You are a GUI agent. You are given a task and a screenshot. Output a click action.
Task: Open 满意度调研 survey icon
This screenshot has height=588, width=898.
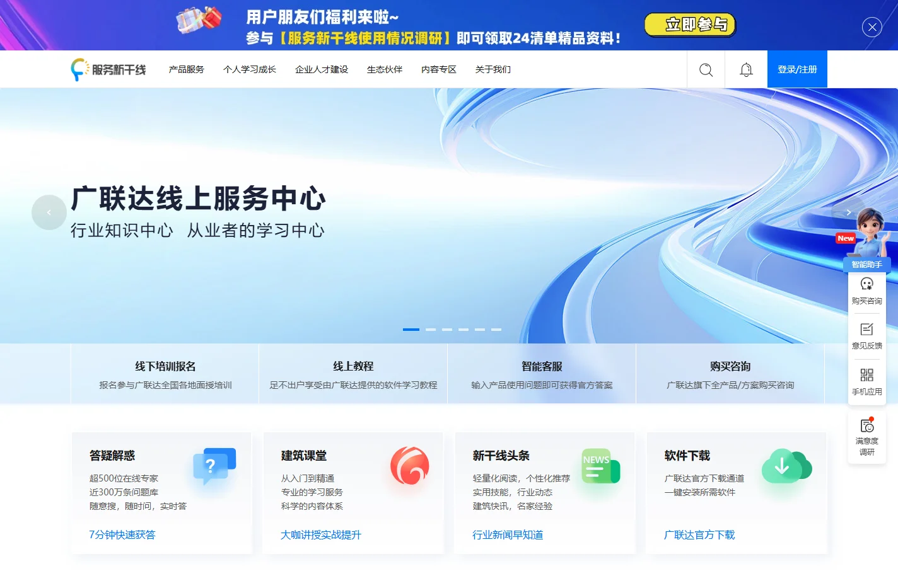(x=867, y=425)
